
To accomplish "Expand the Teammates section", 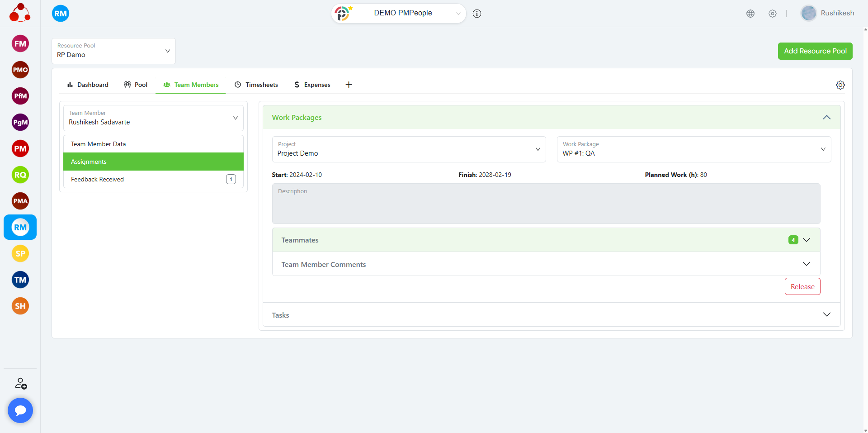I will 807,240.
